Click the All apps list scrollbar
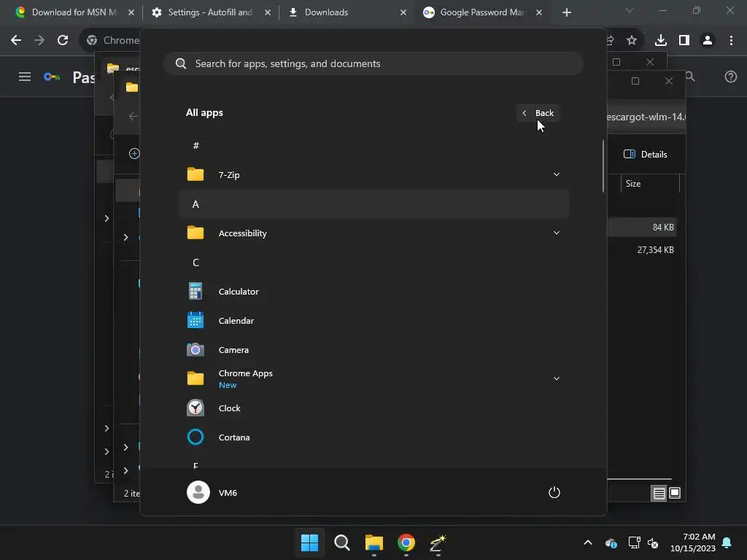 tap(603, 166)
